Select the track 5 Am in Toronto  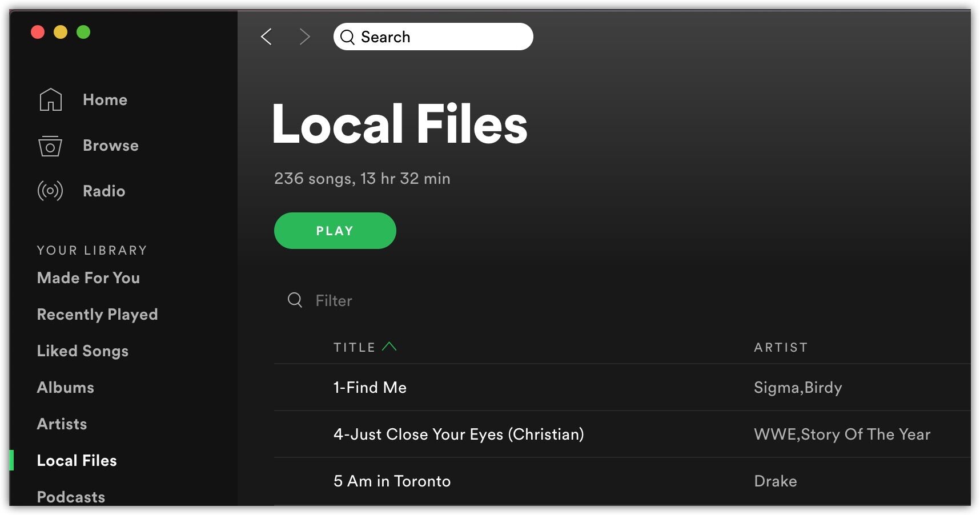(x=392, y=481)
